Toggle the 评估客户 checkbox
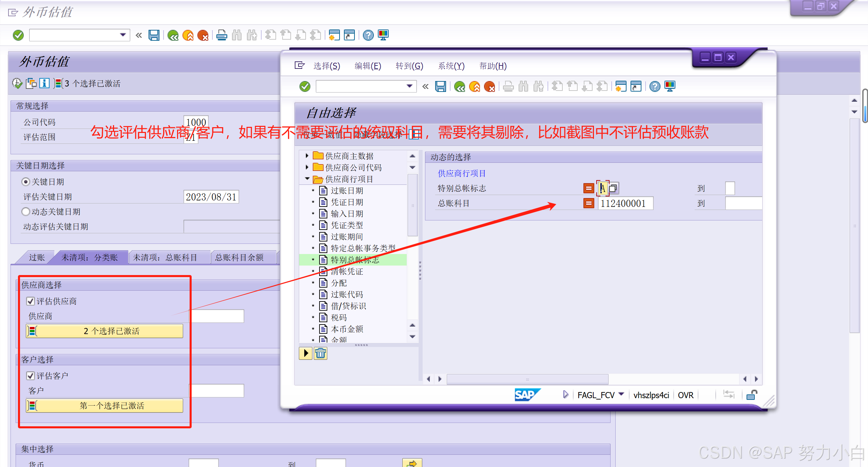 (x=31, y=376)
